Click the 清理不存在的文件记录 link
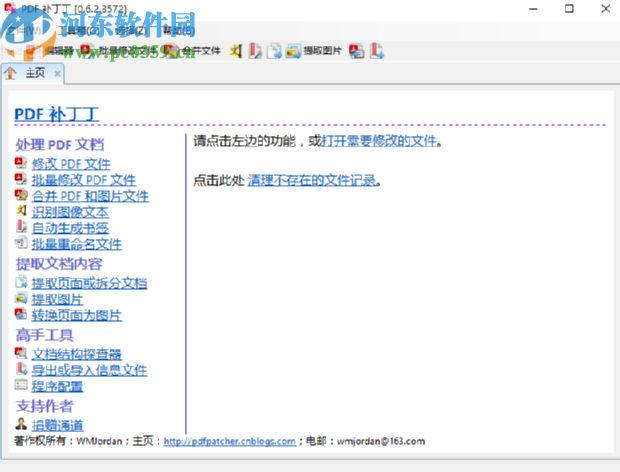Image resolution: width=620 pixels, height=472 pixels. point(312,181)
